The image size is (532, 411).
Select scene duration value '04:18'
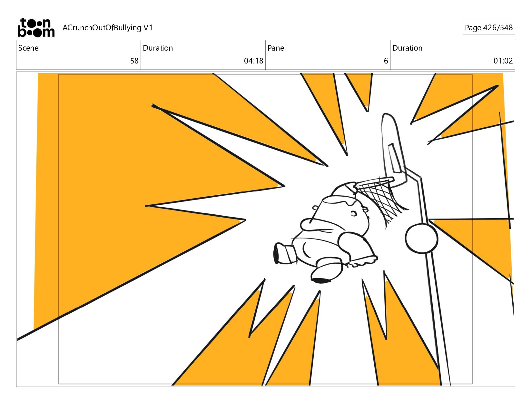tap(253, 61)
